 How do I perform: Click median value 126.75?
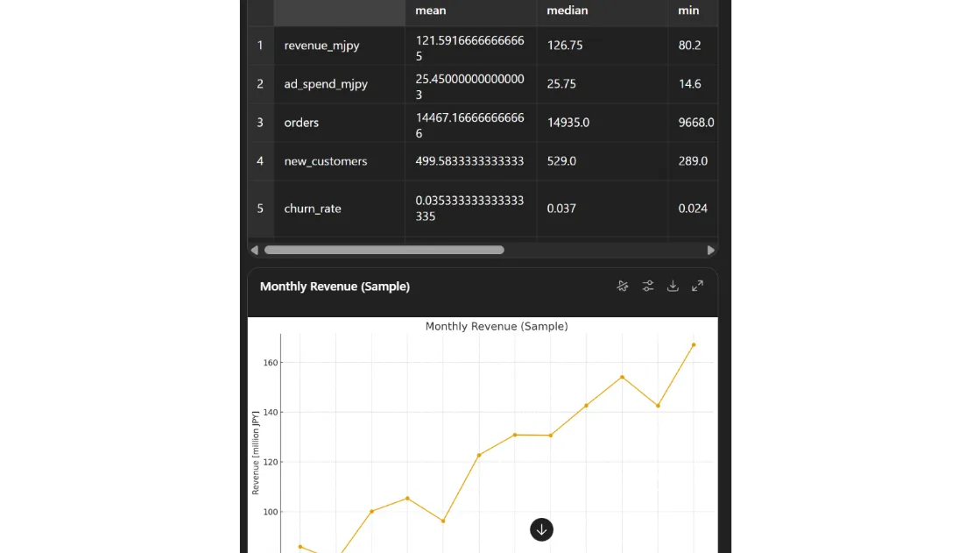(x=564, y=46)
